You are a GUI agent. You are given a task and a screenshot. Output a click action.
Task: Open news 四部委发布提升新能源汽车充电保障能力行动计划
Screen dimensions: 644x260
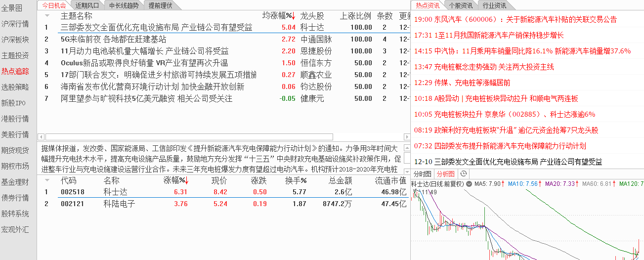[500, 146]
